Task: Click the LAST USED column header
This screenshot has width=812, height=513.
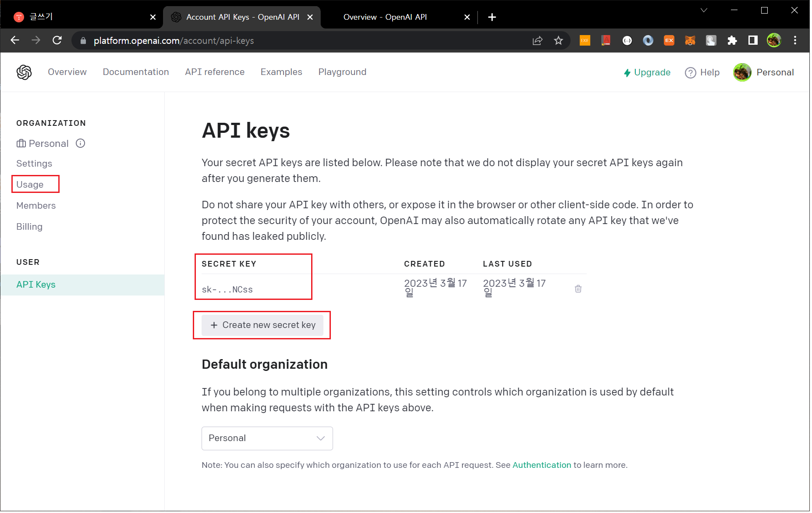Action: [x=507, y=264]
